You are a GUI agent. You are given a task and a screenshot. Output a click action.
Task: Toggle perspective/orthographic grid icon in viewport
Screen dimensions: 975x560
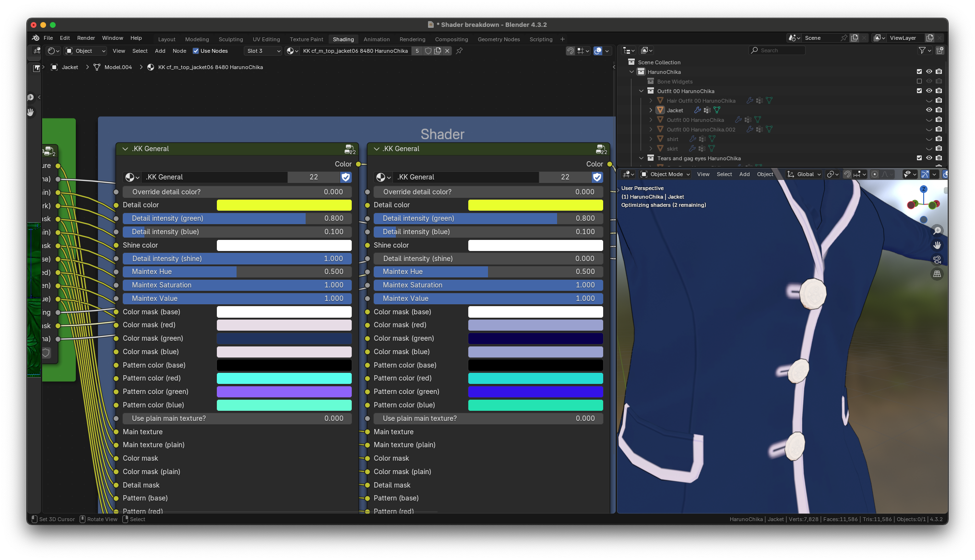pos(937,274)
